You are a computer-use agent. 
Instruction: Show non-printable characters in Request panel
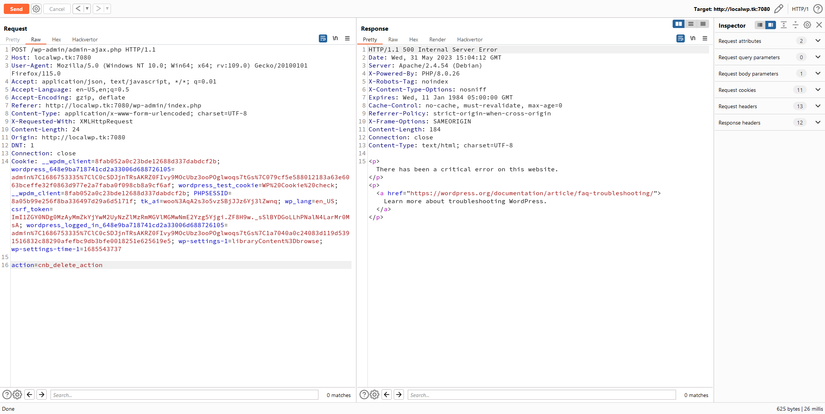point(335,39)
